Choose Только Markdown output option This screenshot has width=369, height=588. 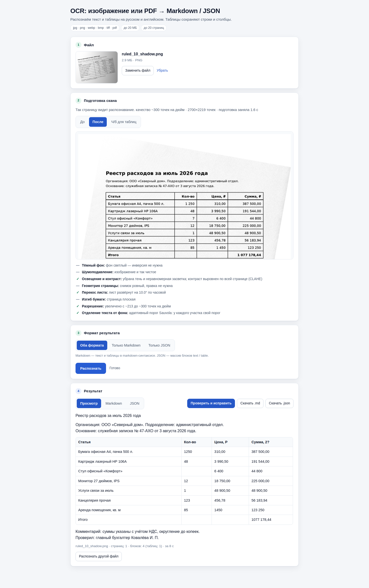click(x=126, y=345)
